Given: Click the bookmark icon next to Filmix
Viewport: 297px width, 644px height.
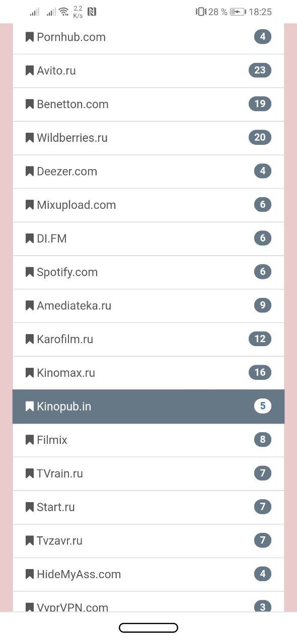Looking at the screenshot, I should pyautogui.click(x=30, y=440).
